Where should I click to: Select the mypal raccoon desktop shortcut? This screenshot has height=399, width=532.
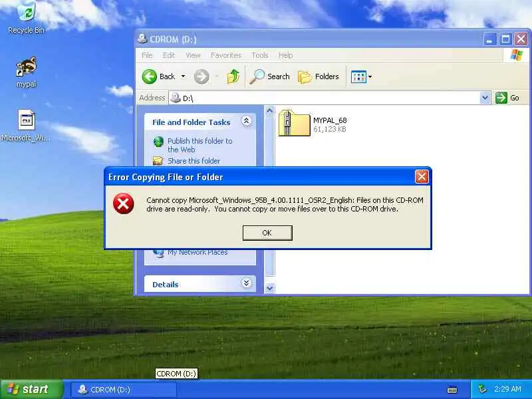coord(26,72)
